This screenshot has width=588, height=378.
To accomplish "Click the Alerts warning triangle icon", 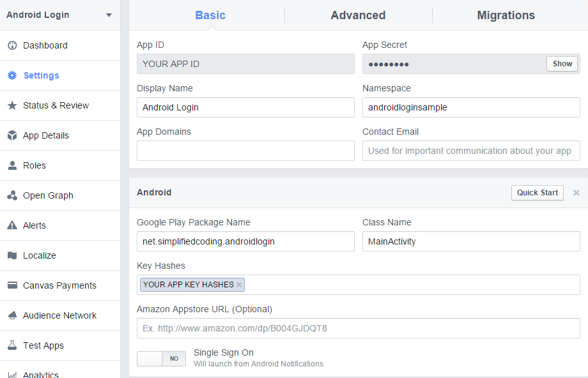I will (x=12, y=225).
